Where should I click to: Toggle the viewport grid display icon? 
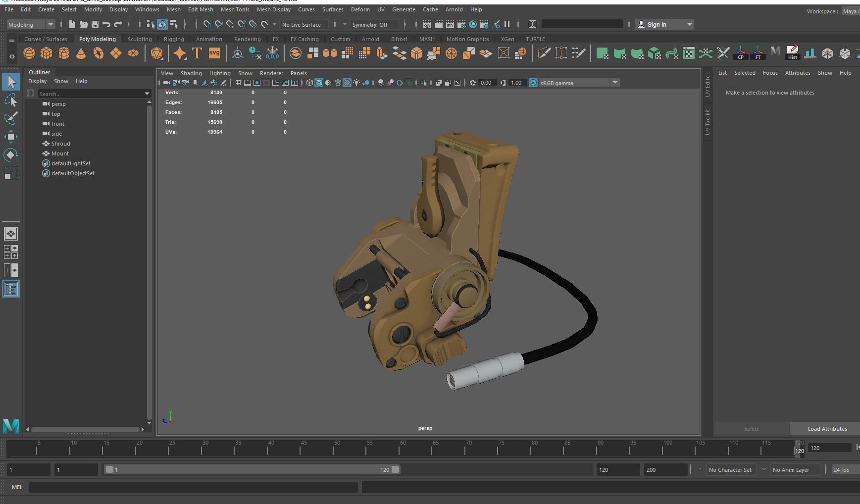238,83
